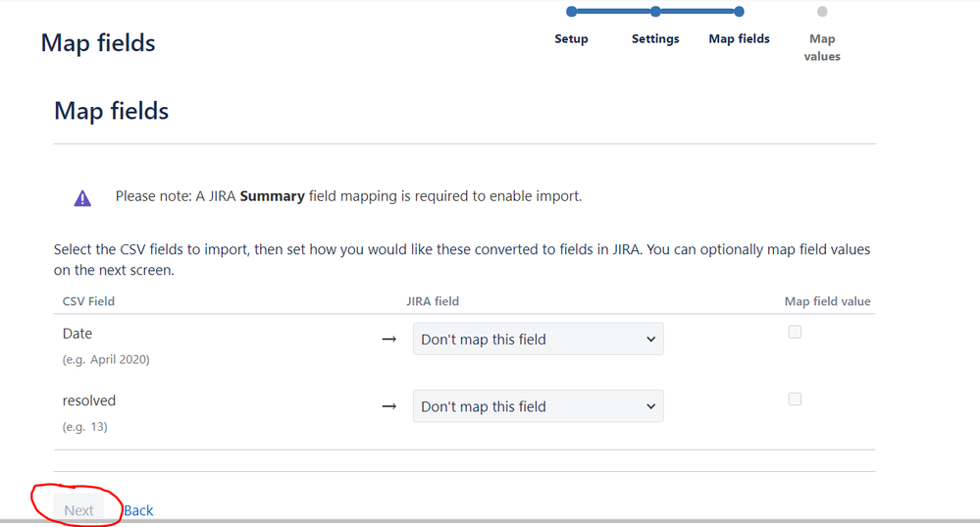The width and height of the screenshot is (980, 527).
Task: Click the arrow icon in the resolved row
Action: [388, 406]
